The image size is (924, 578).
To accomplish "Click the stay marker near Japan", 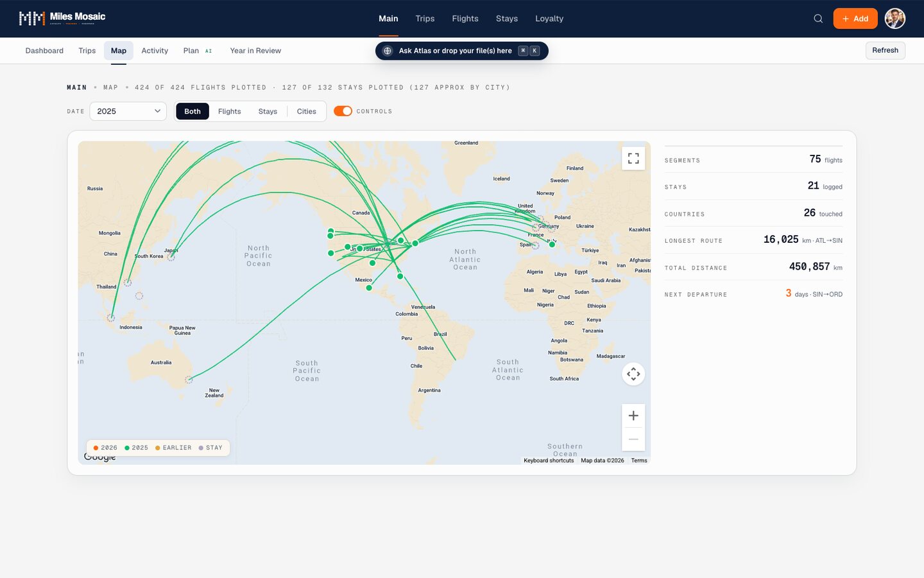I will click(x=171, y=257).
